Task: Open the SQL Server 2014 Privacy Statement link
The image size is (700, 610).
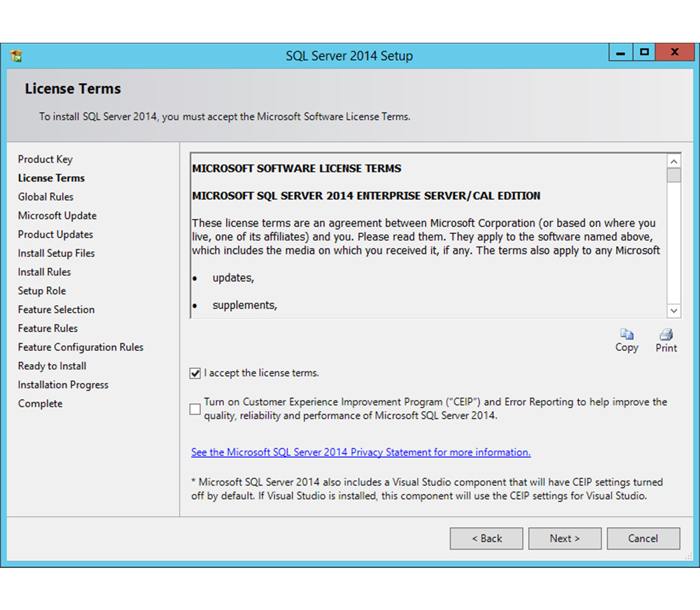Action: tap(360, 452)
